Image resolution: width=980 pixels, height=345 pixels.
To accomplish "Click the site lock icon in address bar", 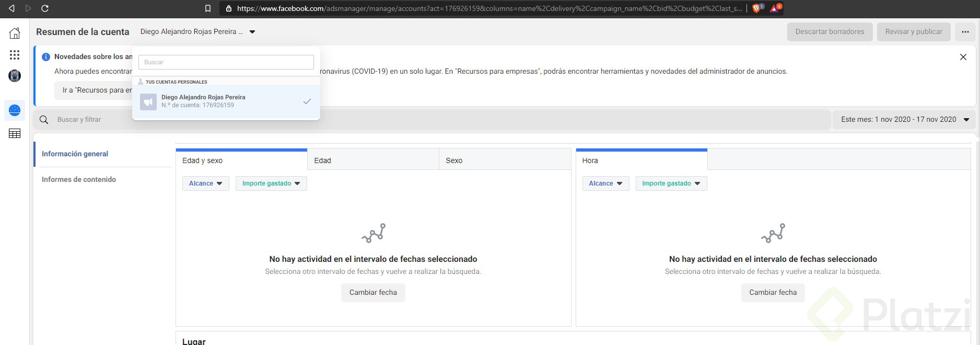I will (228, 8).
